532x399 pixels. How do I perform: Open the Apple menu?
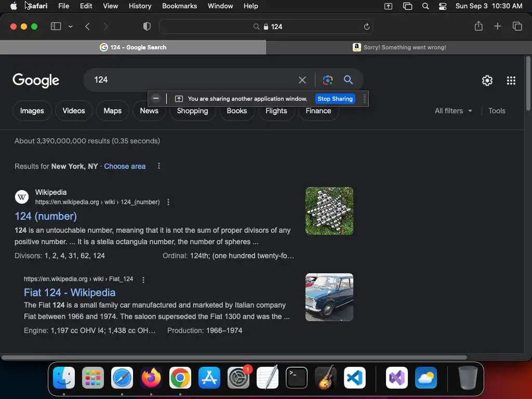[14, 6]
